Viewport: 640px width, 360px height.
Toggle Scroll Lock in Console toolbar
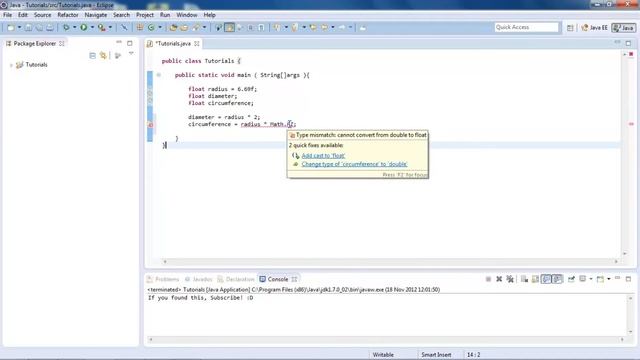(535, 279)
